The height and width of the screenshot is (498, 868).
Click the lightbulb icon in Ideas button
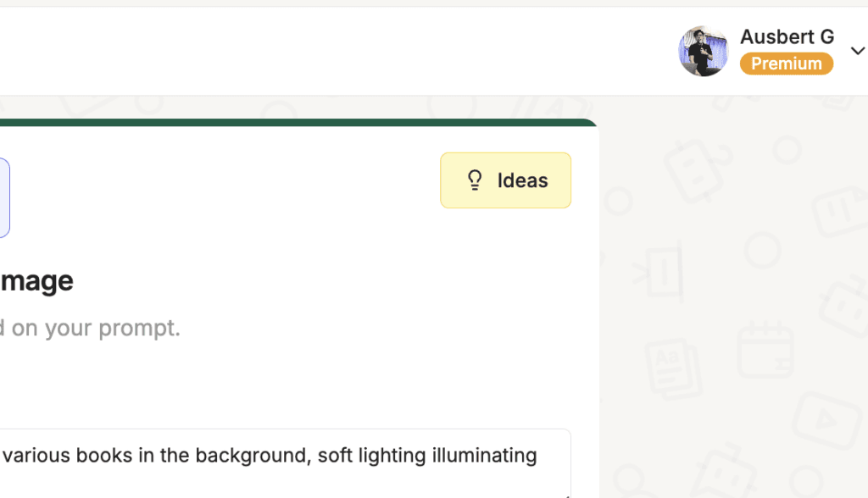tap(475, 180)
